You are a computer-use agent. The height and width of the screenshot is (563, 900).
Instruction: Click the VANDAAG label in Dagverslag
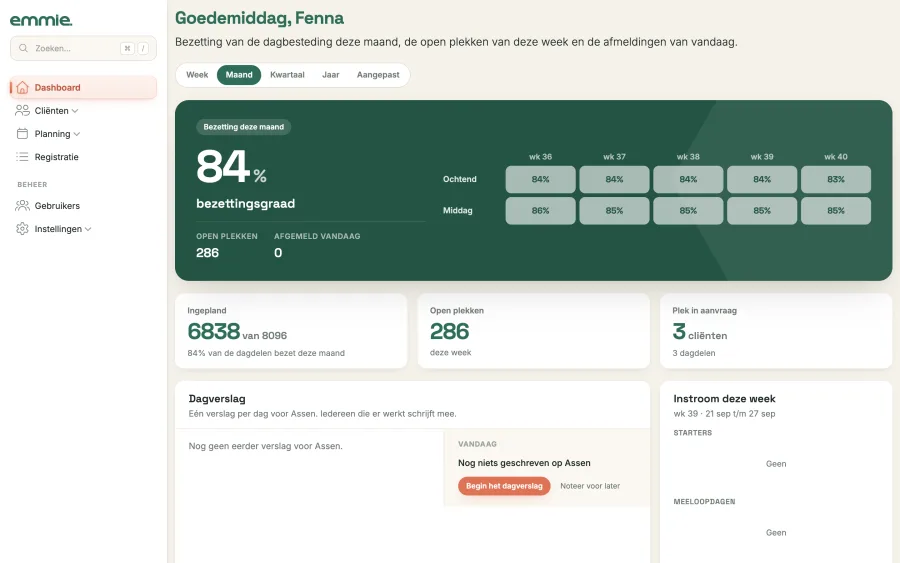click(x=477, y=444)
